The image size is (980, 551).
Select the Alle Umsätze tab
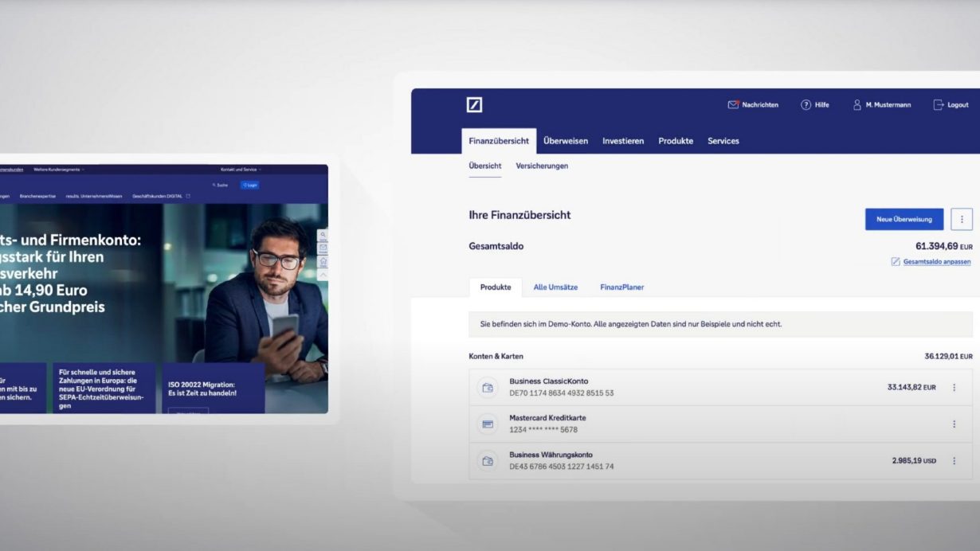555,287
